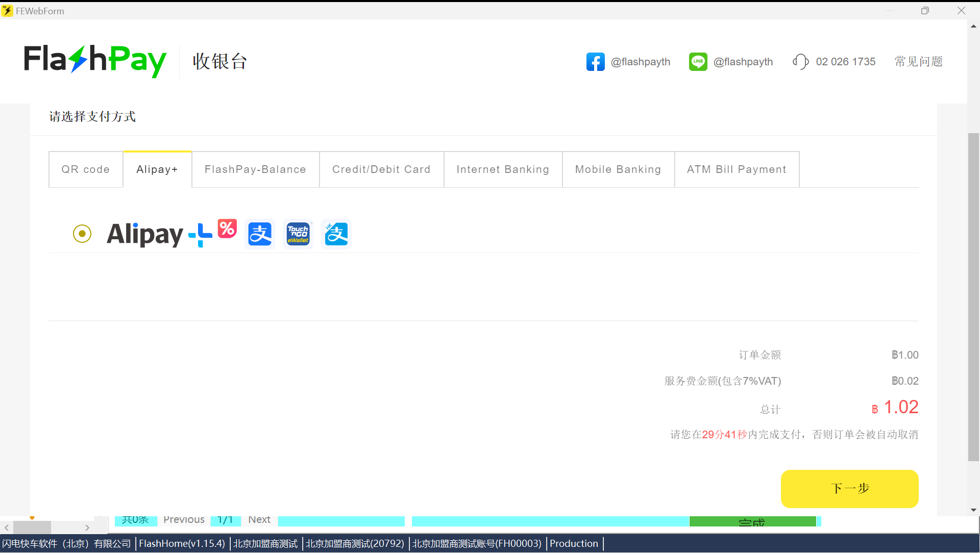Select the Touch'nGo eWallet icon

pos(298,234)
